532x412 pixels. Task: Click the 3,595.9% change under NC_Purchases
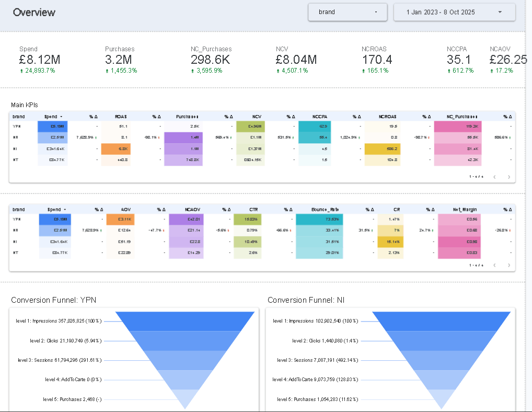206,71
